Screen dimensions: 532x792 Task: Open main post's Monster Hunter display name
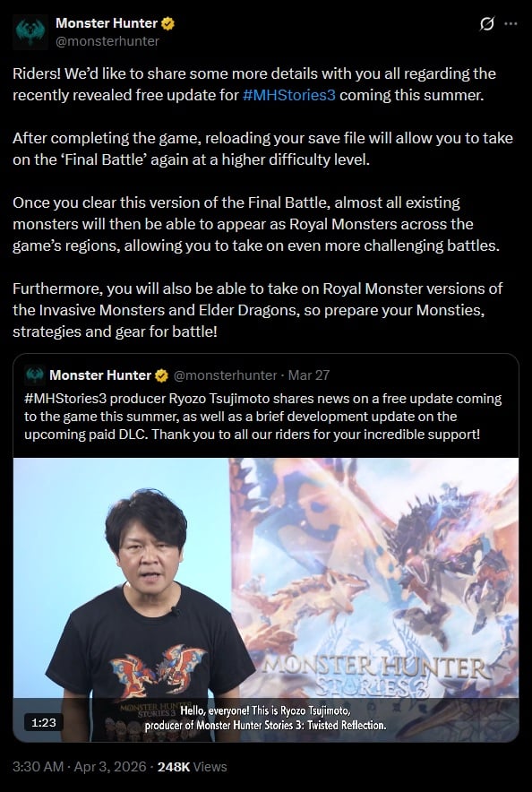point(107,22)
